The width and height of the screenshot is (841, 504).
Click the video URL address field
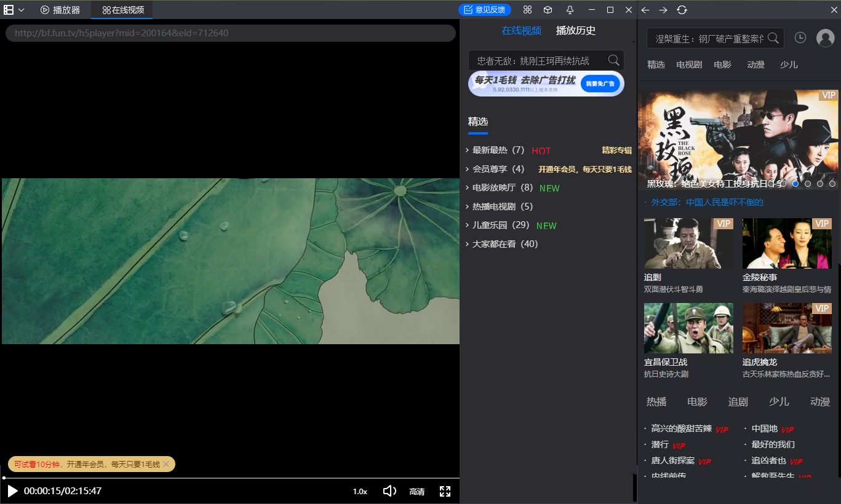(231, 33)
